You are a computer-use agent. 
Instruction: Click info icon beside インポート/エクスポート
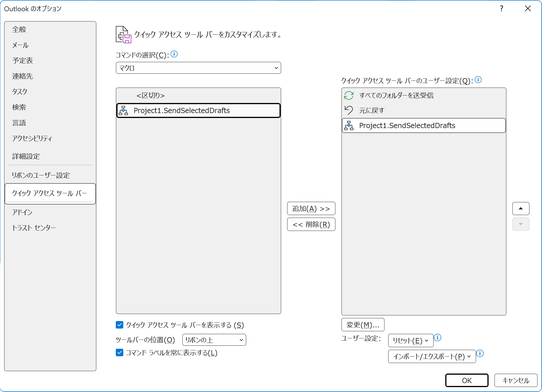[480, 353]
